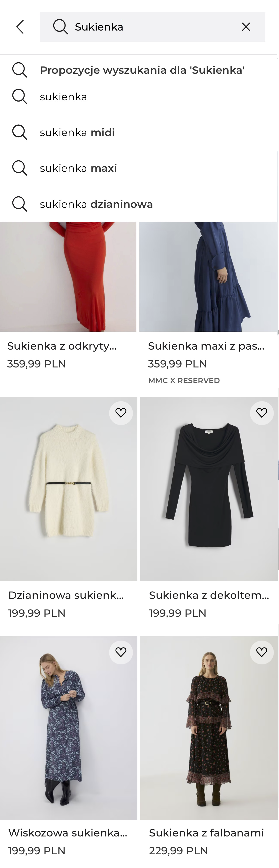
Task: Open 'Dzianinowa sukienk...' product title
Action: pyautogui.click(x=66, y=595)
